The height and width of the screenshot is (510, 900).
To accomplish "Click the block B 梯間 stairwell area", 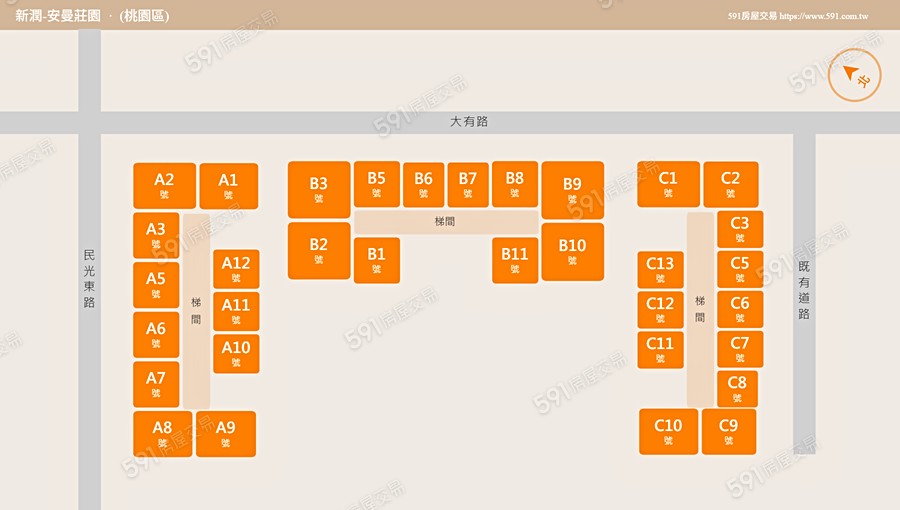I will (x=445, y=221).
